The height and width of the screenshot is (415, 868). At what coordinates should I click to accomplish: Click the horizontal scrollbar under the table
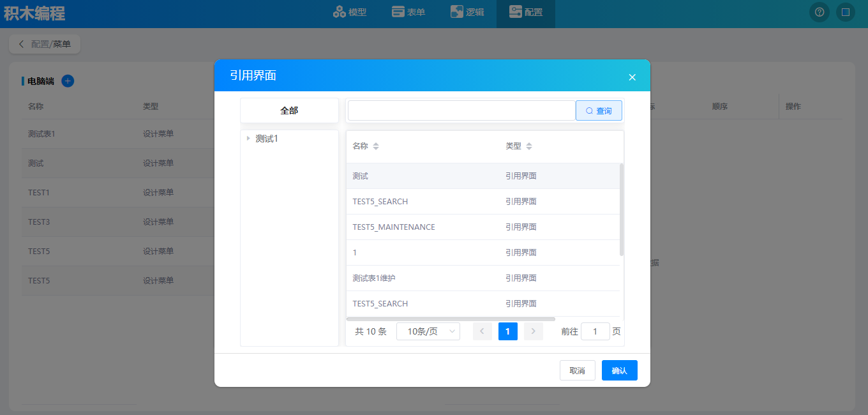[451, 319]
